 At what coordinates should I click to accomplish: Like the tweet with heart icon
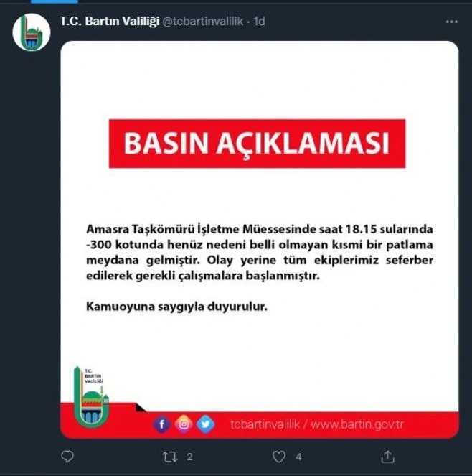[279, 457]
